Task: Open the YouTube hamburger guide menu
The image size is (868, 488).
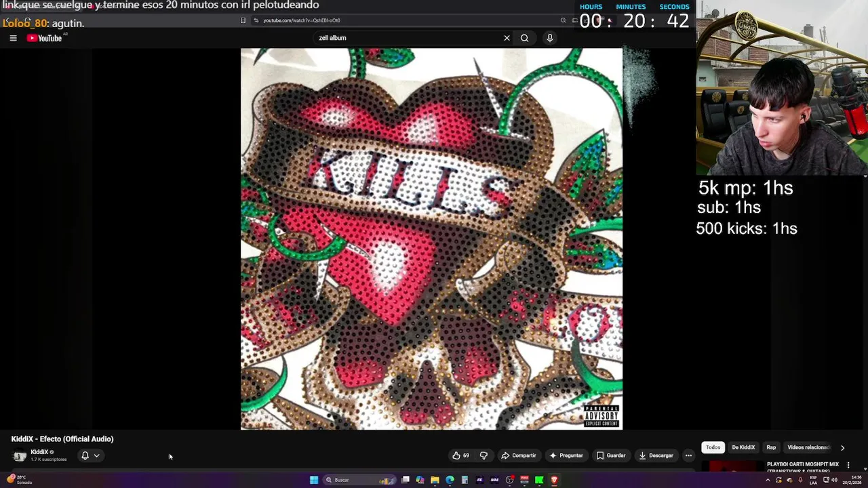Action: coord(13,38)
